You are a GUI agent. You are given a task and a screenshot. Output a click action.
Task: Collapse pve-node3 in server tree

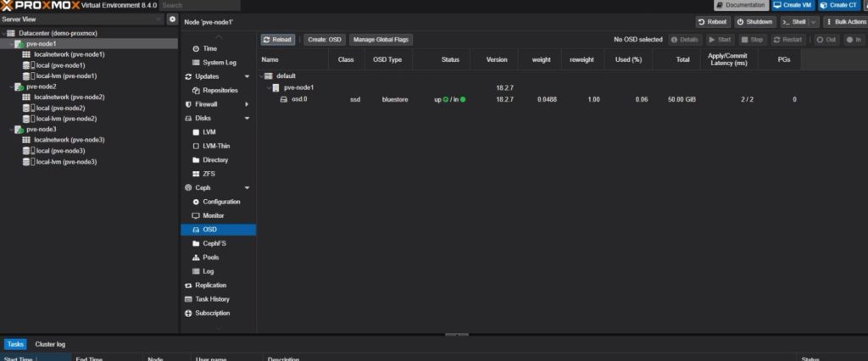11,130
